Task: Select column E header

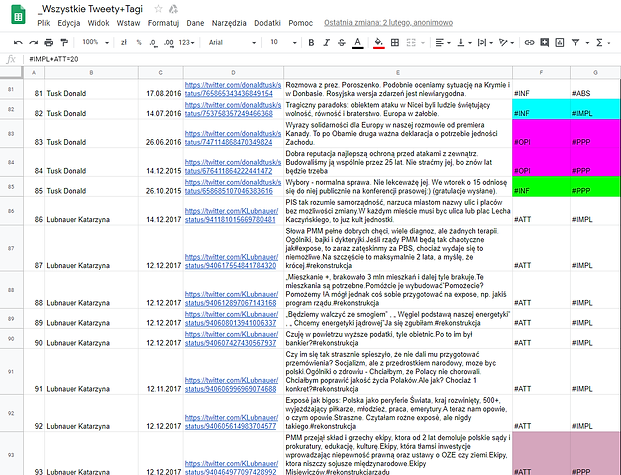Action: 398,72
